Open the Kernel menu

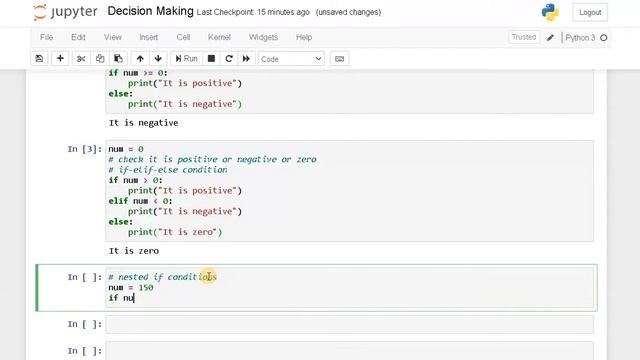(x=219, y=37)
